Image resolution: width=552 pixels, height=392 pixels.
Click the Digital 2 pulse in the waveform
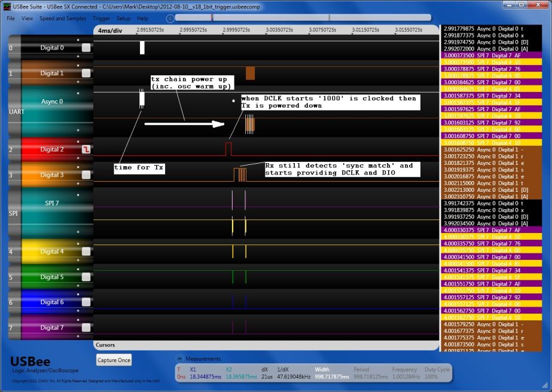tap(228, 149)
